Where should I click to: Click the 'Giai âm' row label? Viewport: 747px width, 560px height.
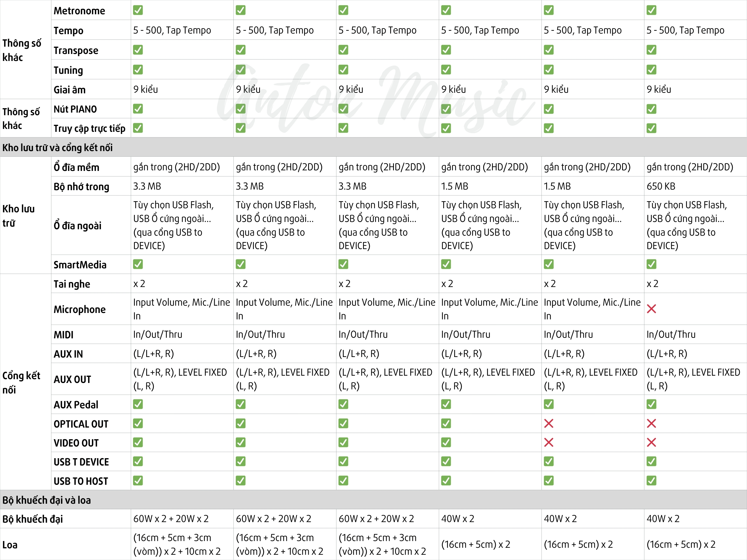pos(69,90)
